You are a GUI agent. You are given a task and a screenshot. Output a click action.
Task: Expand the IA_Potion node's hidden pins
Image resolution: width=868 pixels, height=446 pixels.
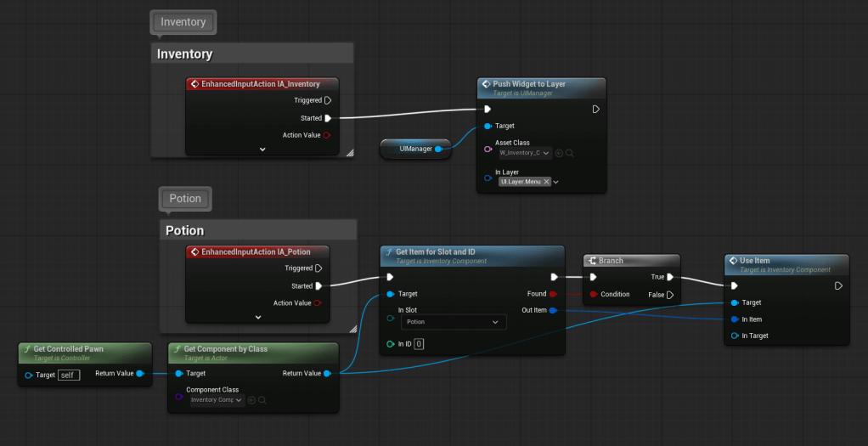tap(258, 317)
